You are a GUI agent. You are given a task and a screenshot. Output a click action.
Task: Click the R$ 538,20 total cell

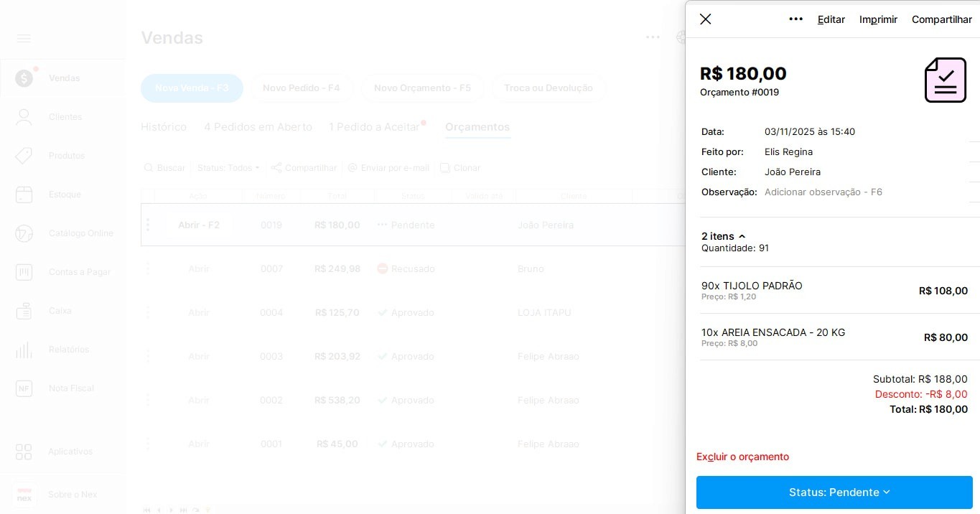point(337,401)
